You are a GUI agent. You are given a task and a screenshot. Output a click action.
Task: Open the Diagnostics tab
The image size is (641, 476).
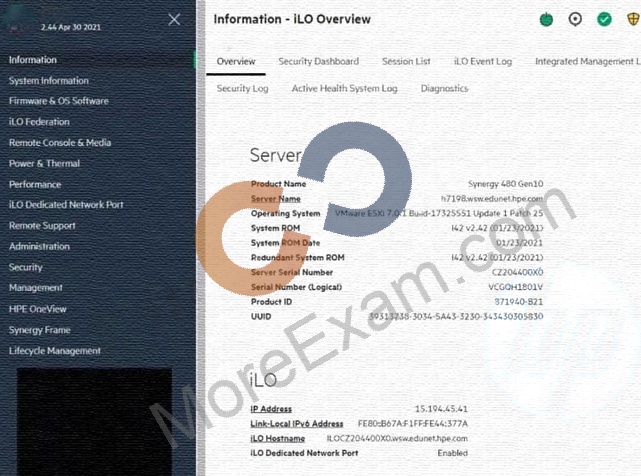point(444,88)
